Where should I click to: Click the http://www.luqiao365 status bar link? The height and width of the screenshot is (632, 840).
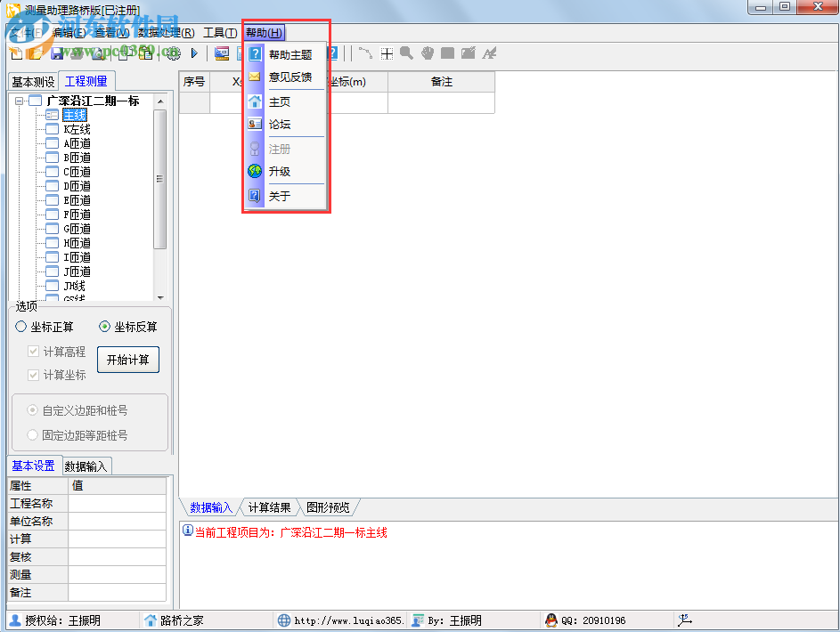pyautogui.click(x=348, y=620)
